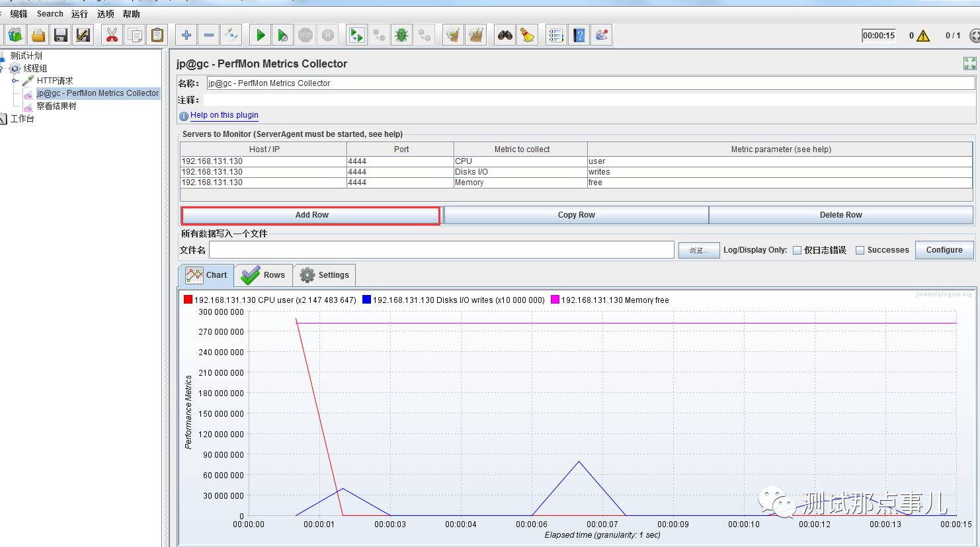
Task: Click red CPU user legend swatch
Action: (x=188, y=300)
